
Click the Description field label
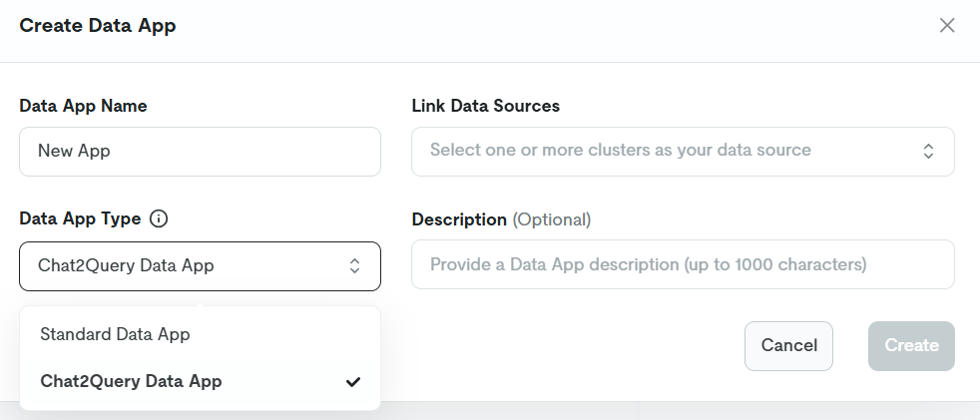point(459,218)
